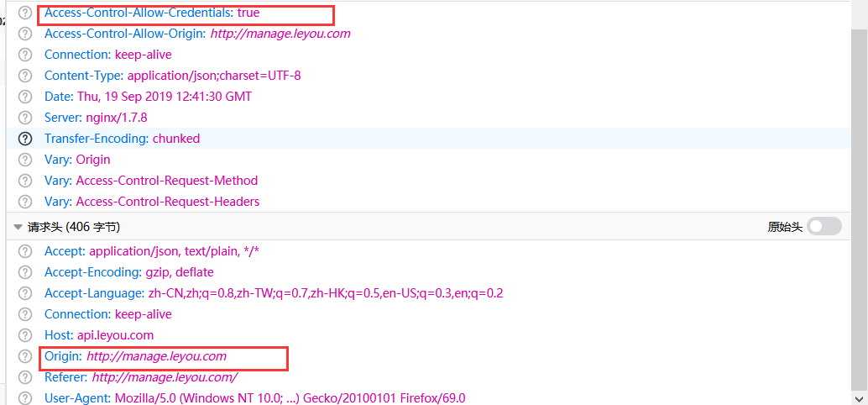Open help icon for Date header

25,97
